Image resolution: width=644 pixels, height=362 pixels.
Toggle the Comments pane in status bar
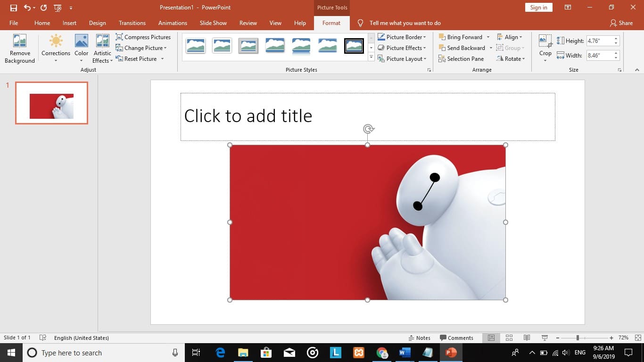456,338
